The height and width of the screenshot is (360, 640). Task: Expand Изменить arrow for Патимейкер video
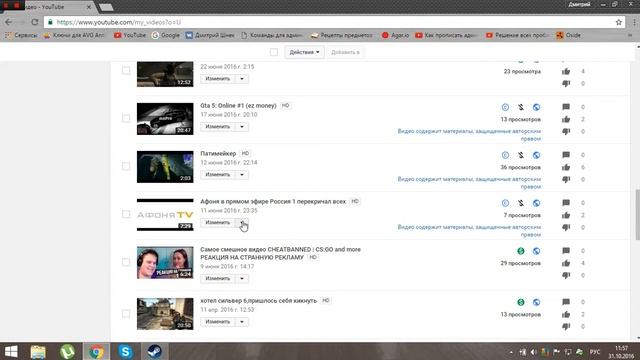tap(242, 175)
